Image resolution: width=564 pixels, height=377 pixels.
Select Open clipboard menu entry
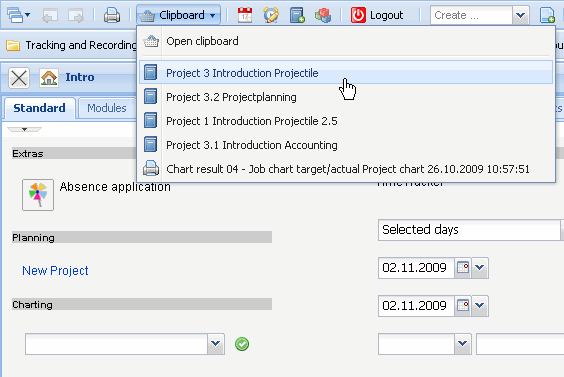pyautogui.click(x=346, y=41)
